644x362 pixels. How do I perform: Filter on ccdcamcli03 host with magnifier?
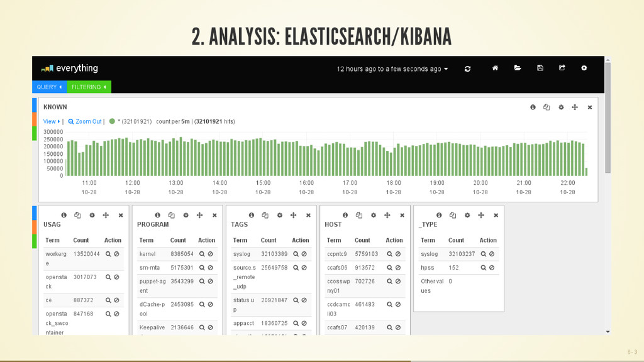pos(389,305)
